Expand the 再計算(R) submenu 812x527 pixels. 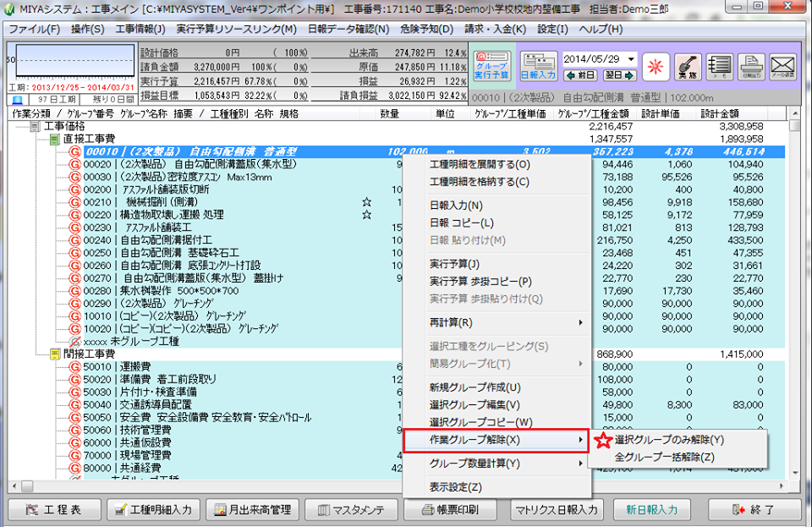pos(497,322)
